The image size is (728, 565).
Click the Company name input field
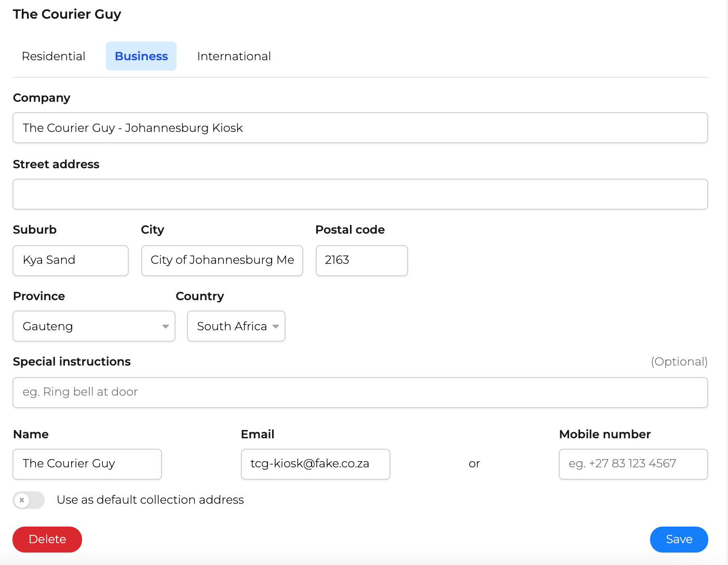pos(360,128)
